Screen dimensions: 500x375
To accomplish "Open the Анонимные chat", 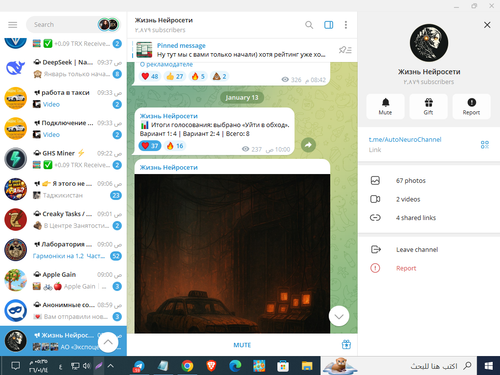I will tap(63, 311).
